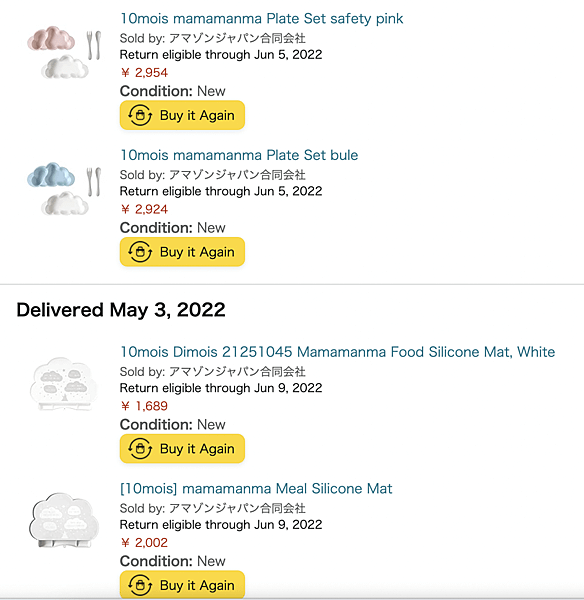Open blue cloud plate set thumbnail

64,189
